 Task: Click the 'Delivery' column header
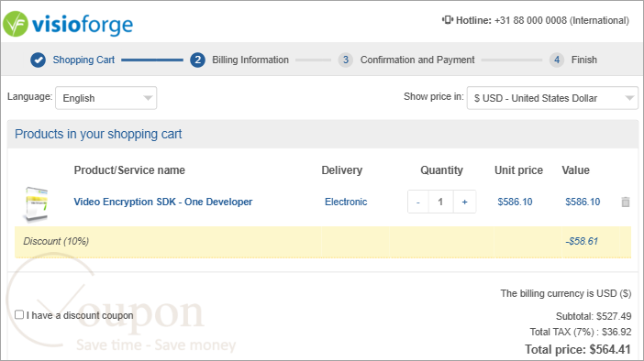[x=341, y=170]
